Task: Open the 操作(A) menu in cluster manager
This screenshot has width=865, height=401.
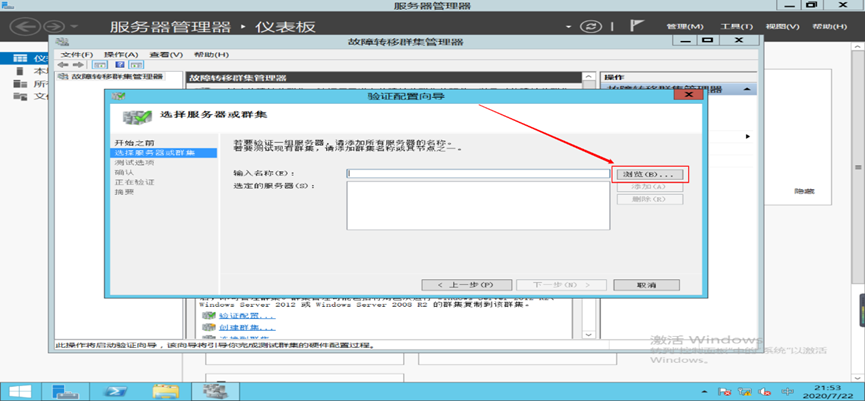Action: (x=121, y=55)
